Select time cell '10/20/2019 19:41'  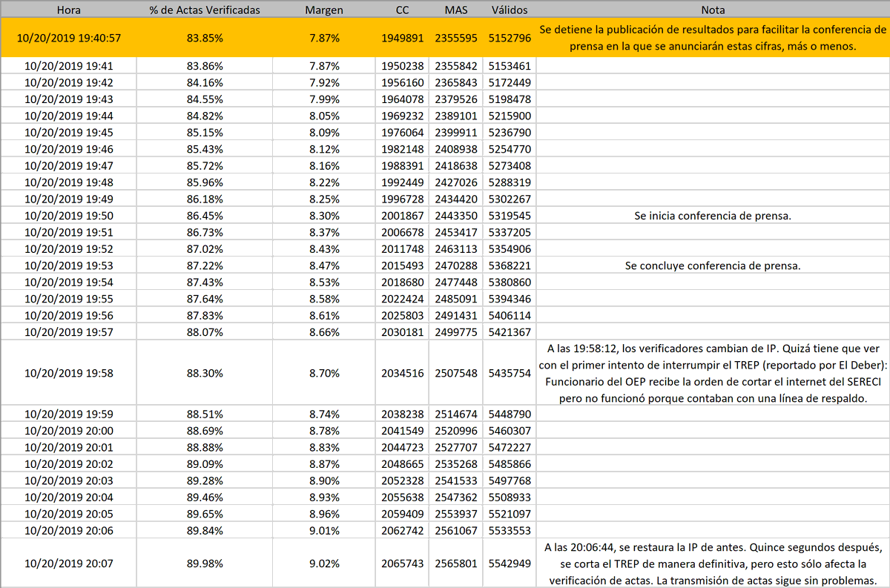pos(69,65)
